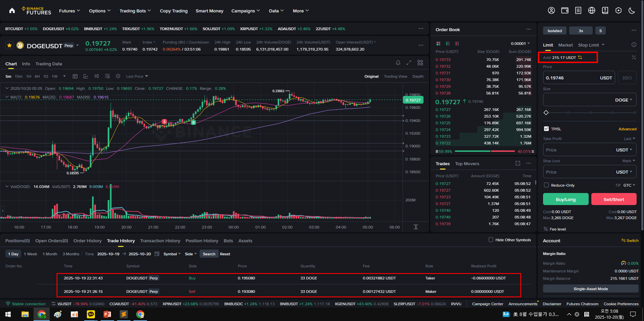Click the transfer arrows beside available balance
This screenshot has height=321, width=644.
point(580,57)
